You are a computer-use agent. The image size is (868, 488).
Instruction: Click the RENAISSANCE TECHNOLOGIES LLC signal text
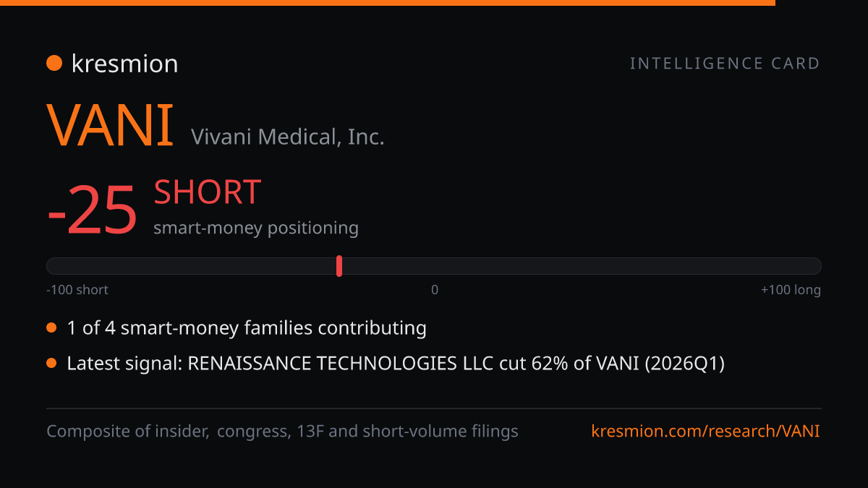(x=341, y=363)
